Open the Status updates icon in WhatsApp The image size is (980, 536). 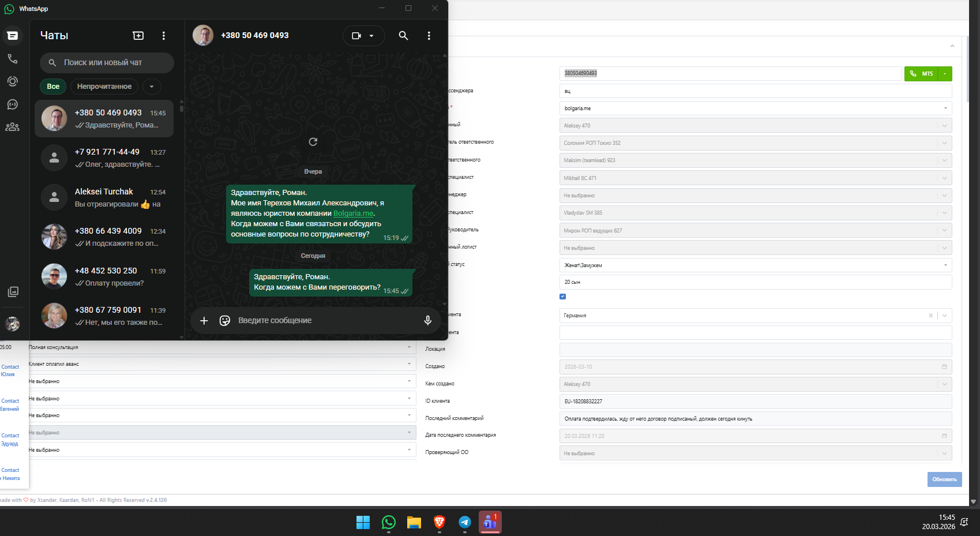click(12, 81)
